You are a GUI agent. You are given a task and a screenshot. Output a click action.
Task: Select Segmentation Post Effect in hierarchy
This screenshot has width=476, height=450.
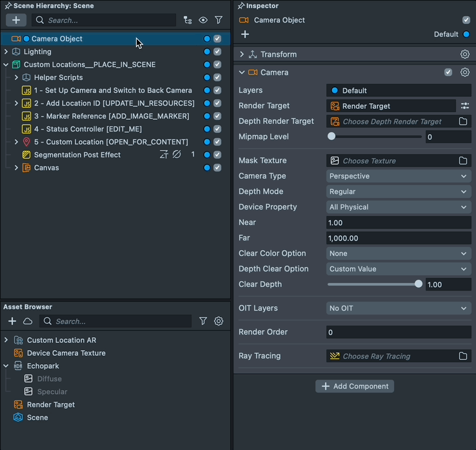coord(77,155)
